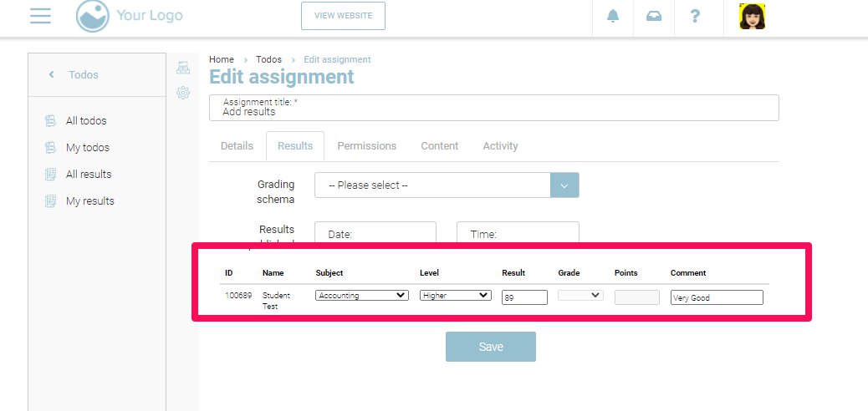Open the user avatar profile
Screen dimensions: 868x411
[753, 17]
